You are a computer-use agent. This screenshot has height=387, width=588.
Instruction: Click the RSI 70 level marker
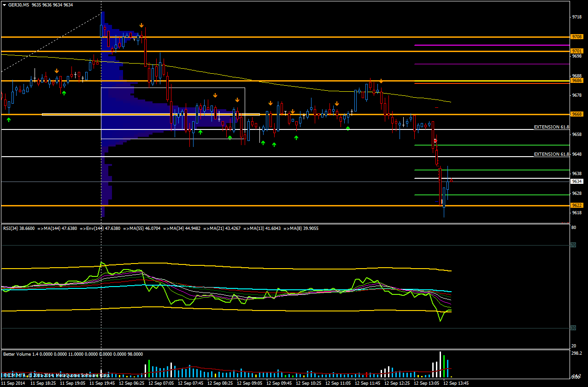573,245
